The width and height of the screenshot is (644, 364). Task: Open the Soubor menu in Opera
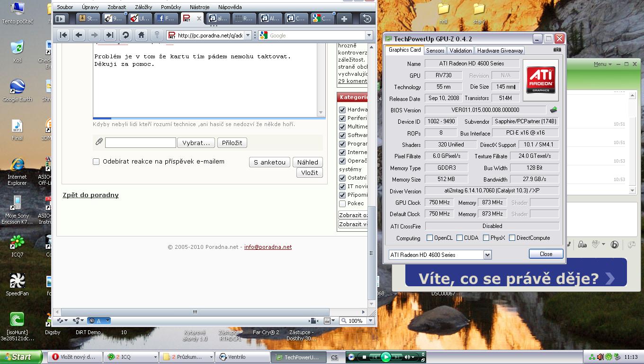pyautogui.click(x=65, y=7)
